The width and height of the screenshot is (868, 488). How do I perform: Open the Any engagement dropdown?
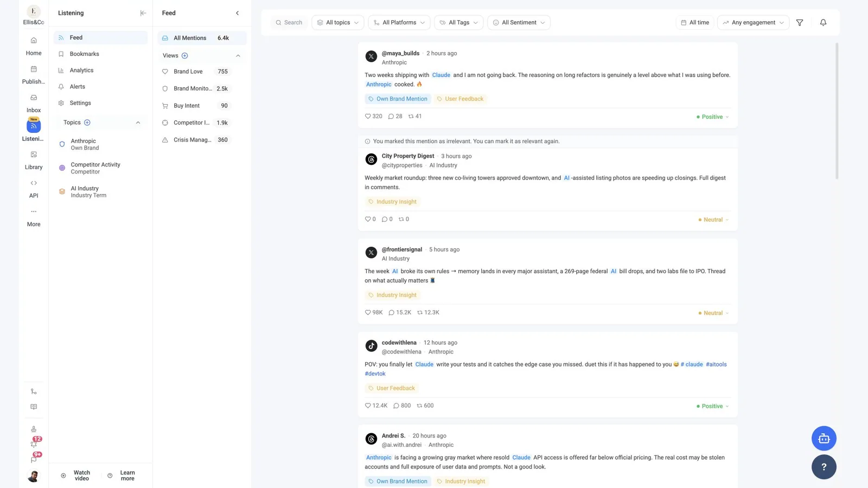pyautogui.click(x=754, y=23)
